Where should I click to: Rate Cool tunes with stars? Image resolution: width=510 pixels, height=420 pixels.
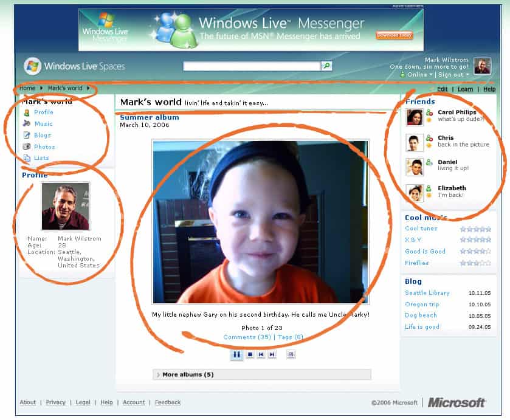(x=475, y=229)
